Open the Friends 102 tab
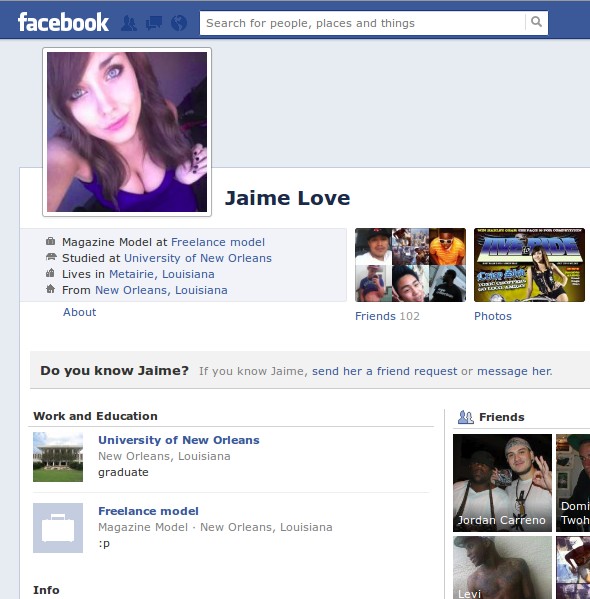The height and width of the screenshot is (599, 590). pyautogui.click(x=387, y=316)
